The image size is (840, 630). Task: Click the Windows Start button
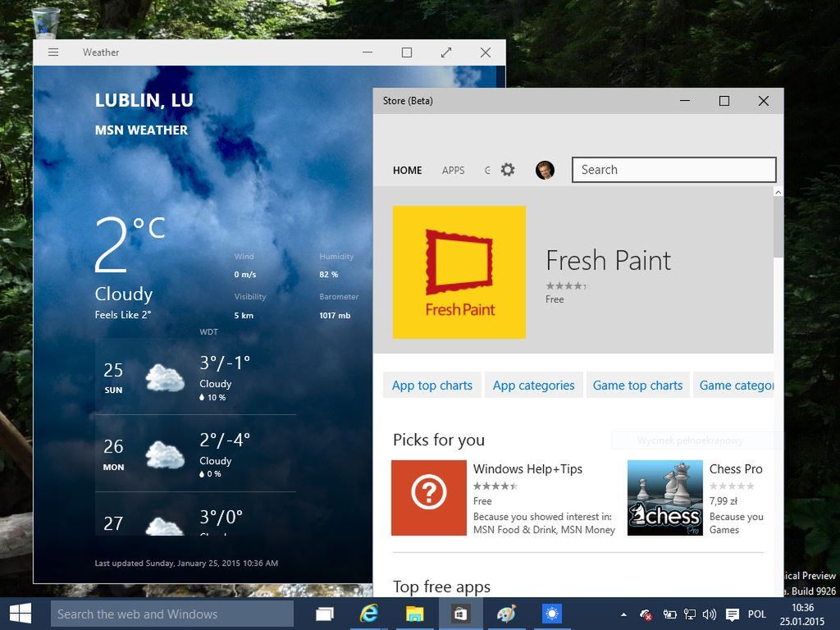coord(21,614)
